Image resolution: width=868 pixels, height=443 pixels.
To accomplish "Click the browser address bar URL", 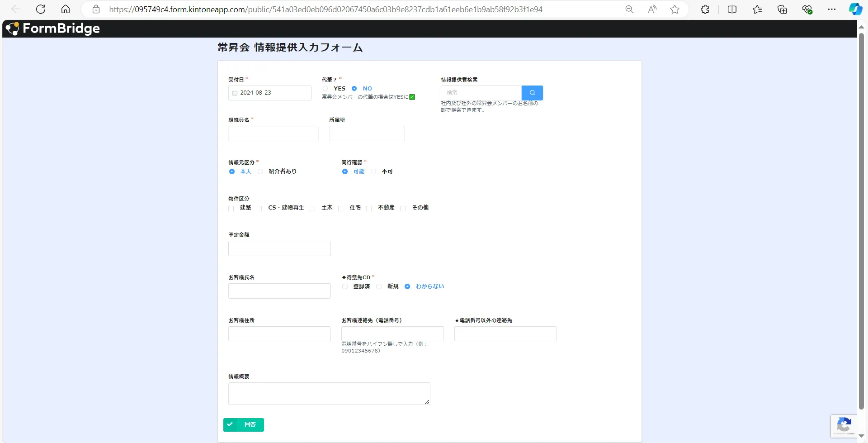I will (x=325, y=9).
